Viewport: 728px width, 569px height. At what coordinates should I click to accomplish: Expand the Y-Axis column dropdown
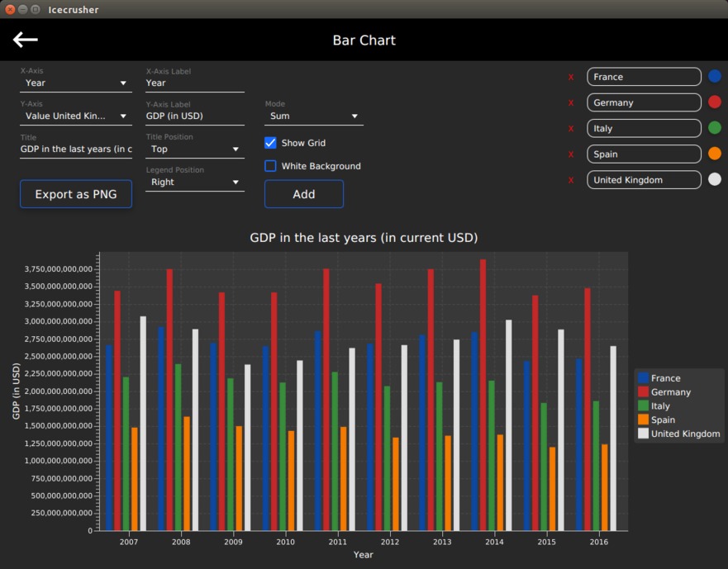pos(76,116)
